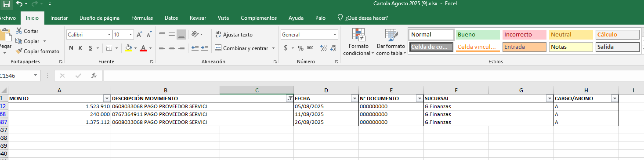Screen dimensions: 644x160
Task: Switch to the Vista tab
Action: [223, 18]
